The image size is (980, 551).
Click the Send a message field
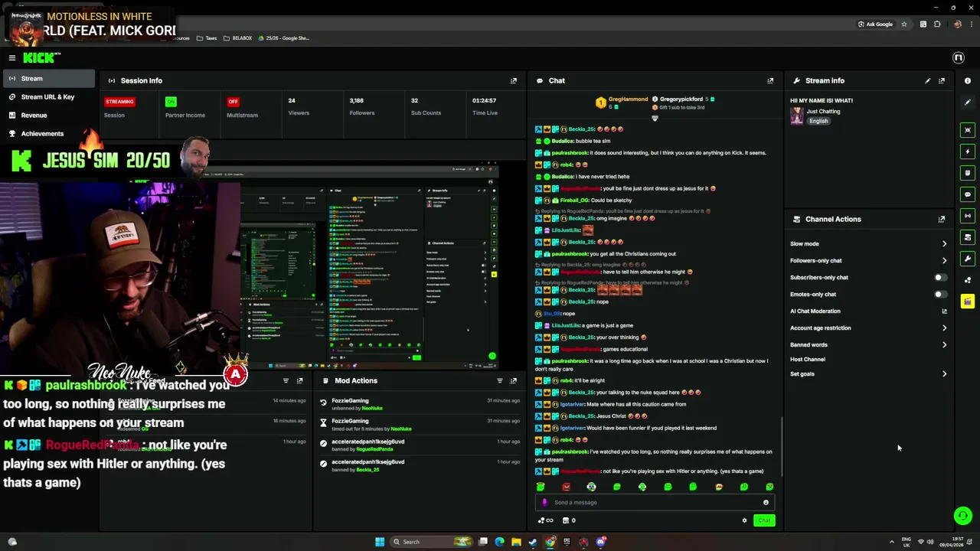pyautogui.click(x=655, y=503)
